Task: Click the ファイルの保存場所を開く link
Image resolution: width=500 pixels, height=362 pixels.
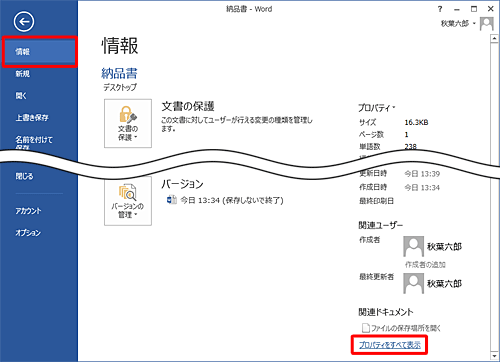Action: click(406, 328)
